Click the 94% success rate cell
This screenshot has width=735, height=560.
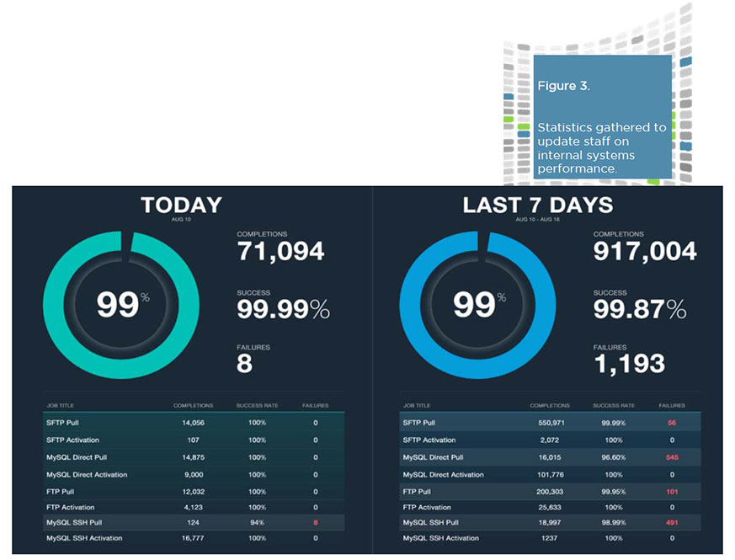coord(258,522)
